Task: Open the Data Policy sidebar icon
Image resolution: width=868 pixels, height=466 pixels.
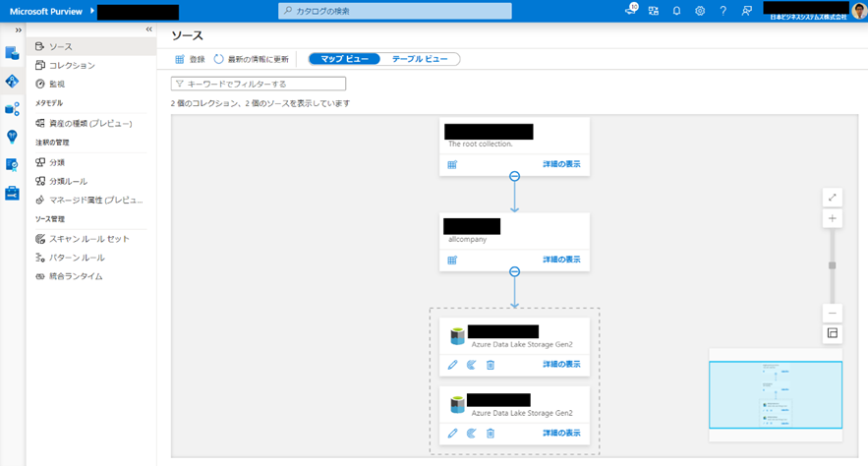Action: [12, 164]
